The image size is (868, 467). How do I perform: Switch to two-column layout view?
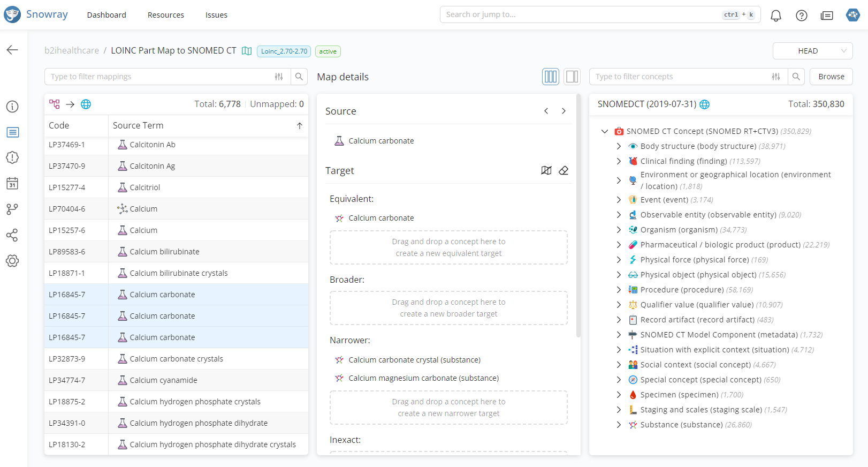click(572, 77)
